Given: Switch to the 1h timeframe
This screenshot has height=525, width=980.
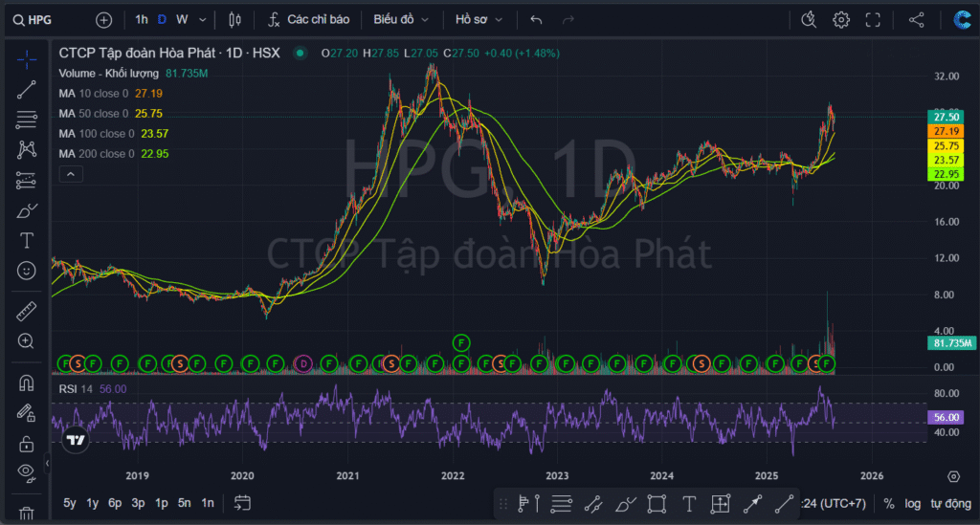Looking at the screenshot, I should click(x=142, y=19).
